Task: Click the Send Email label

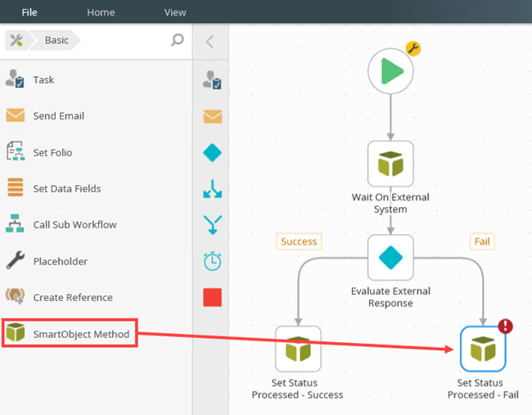Action: click(59, 116)
